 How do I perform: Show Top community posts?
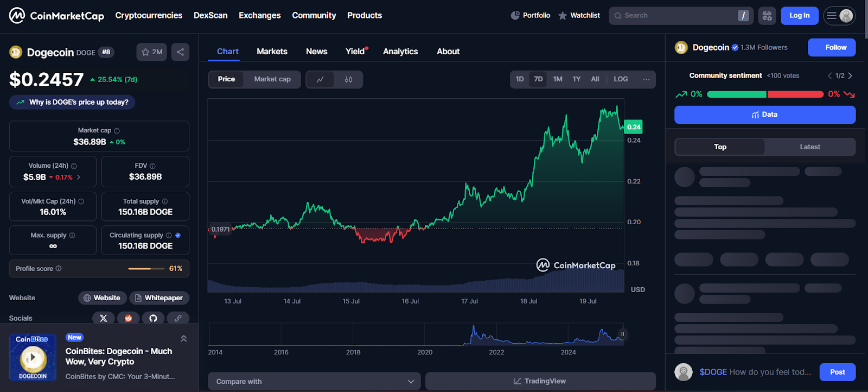tap(720, 147)
